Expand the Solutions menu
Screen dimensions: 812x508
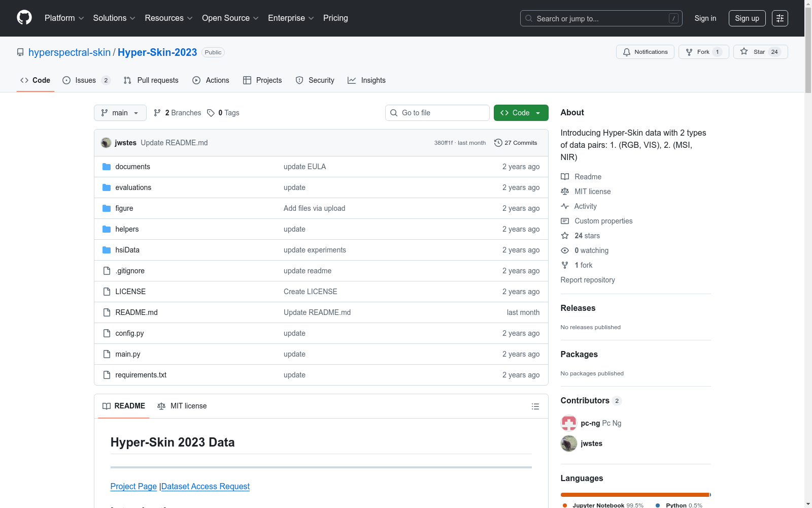pos(114,18)
